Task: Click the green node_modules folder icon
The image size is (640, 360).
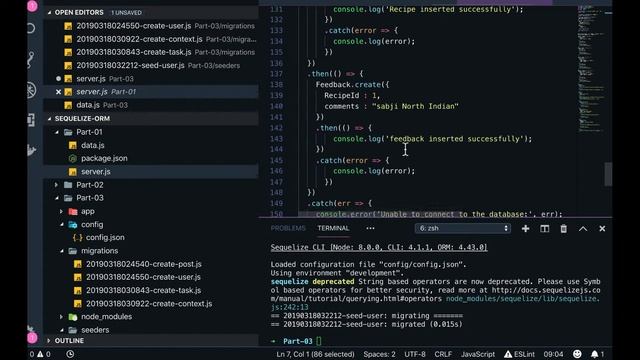Action: tap(73, 317)
